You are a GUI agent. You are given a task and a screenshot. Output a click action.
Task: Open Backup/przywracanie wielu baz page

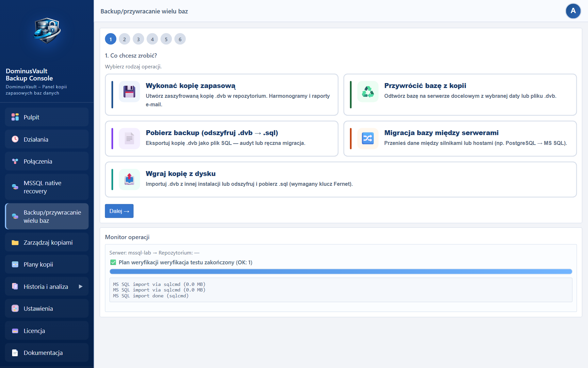47,216
